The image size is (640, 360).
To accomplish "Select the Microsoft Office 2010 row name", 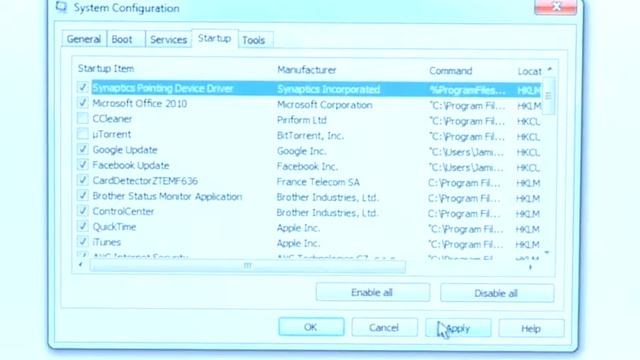I will pos(140,104).
